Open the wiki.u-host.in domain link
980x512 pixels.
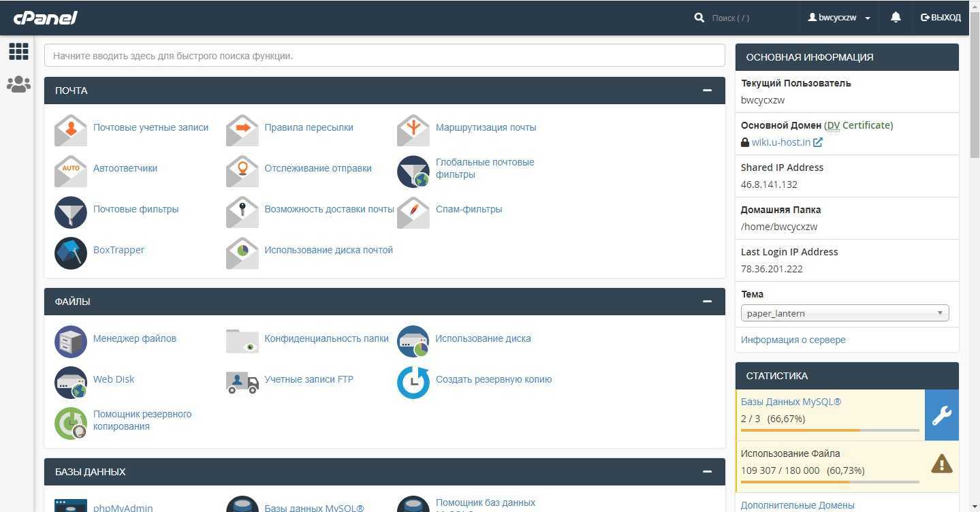click(780, 142)
